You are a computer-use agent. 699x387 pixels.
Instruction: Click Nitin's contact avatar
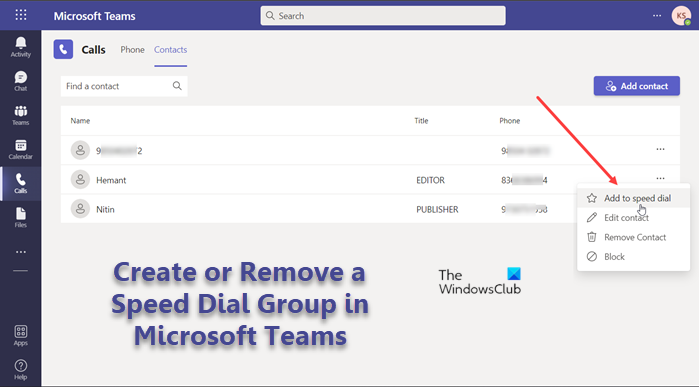(80, 209)
